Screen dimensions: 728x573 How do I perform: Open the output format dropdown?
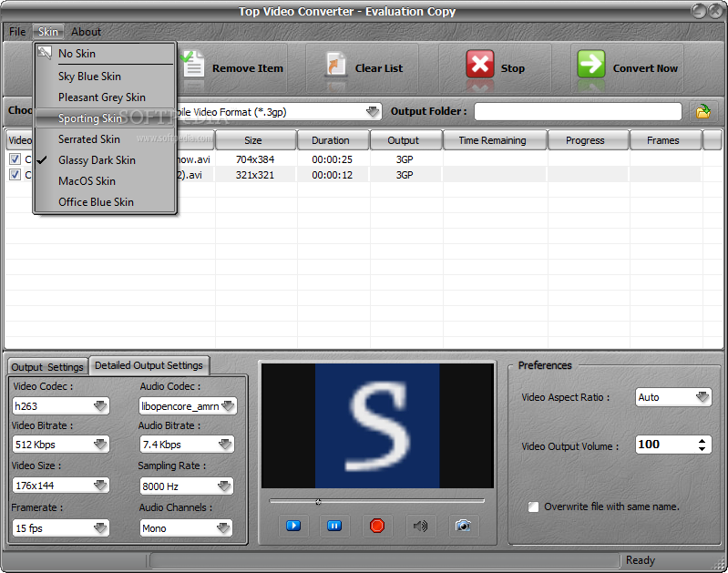[x=373, y=111]
